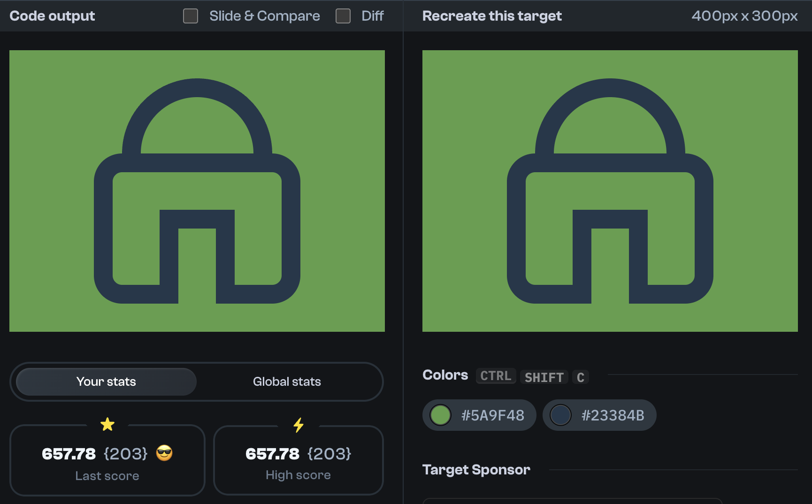
Task: Click the lightning bolt above High score
Action: 299,425
